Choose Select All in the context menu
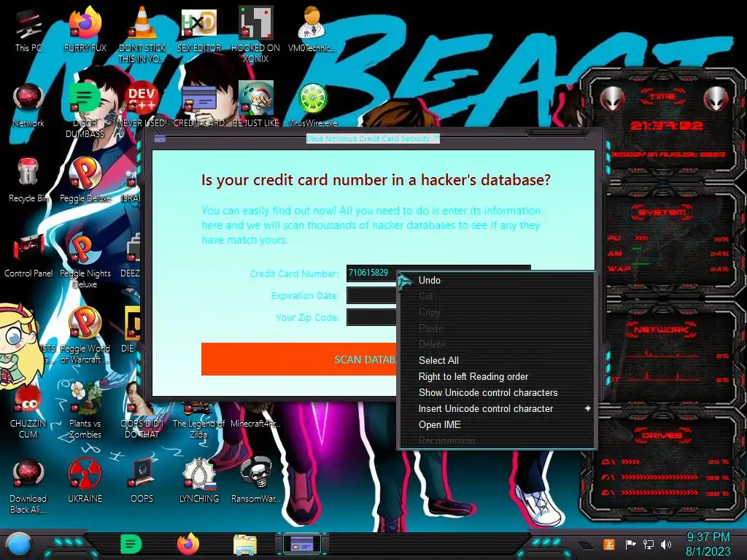This screenshot has width=747, height=560. point(497,360)
